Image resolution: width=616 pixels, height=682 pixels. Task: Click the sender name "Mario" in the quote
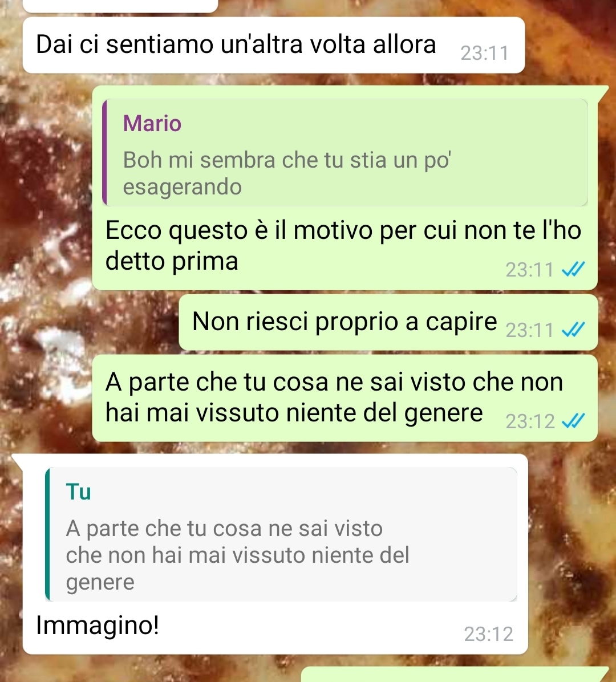tap(152, 123)
